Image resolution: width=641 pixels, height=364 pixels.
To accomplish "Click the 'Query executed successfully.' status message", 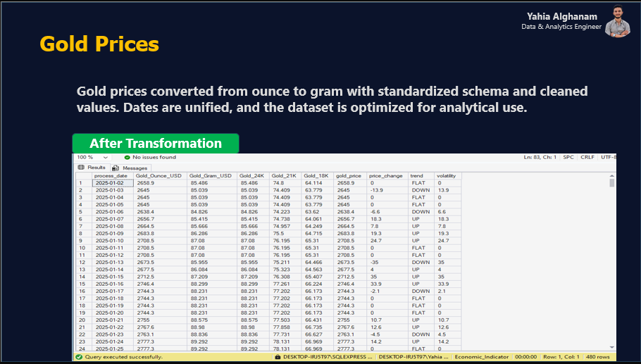I will (123, 357).
